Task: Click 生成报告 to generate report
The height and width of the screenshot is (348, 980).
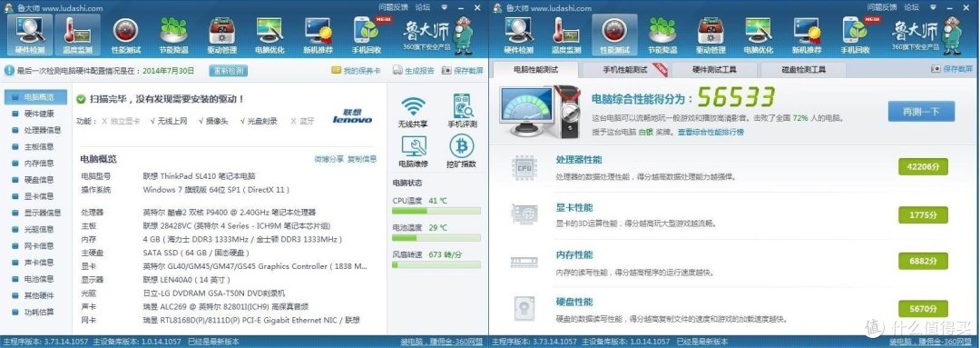Action: click(x=413, y=71)
